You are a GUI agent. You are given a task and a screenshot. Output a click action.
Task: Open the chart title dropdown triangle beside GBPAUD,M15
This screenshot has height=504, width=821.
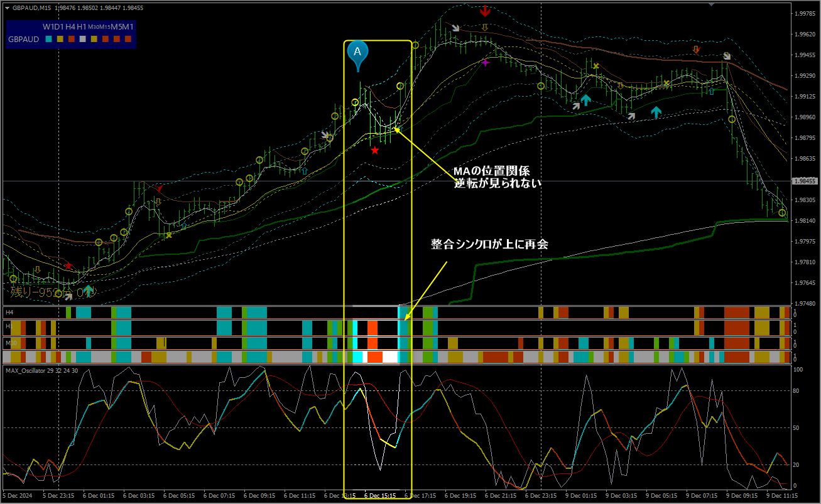(6, 8)
